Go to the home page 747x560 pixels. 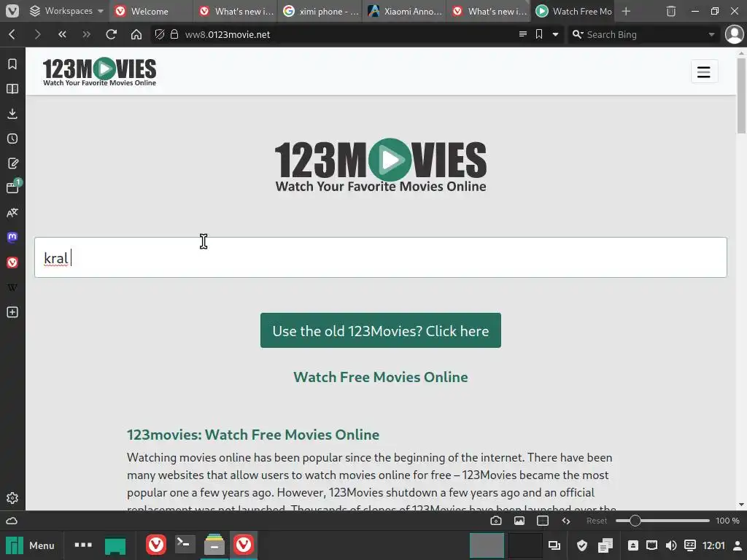pyautogui.click(x=136, y=34)
